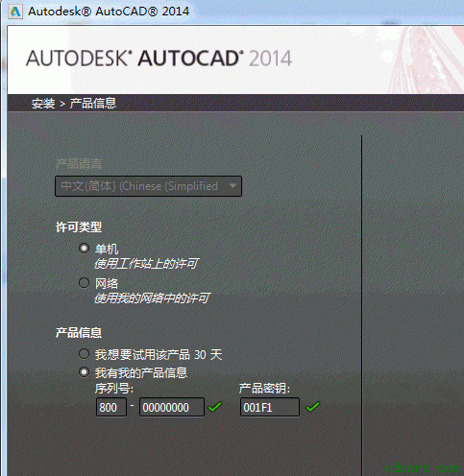Image resolution: width=464 pixels, height=476 pixels.
Task: Click the Autodesk® AutoCAD® 2014 window title
Action: point(109,12)
